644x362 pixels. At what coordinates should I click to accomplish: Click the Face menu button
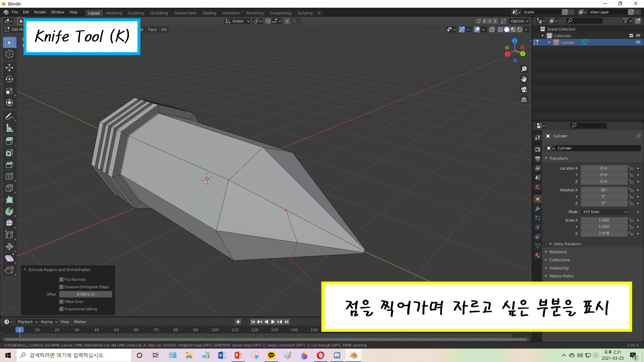152,29
